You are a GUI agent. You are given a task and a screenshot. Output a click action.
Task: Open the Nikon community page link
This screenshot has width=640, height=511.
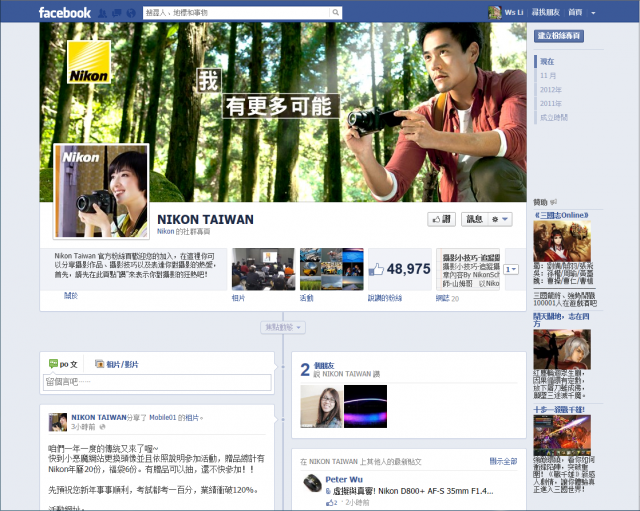point(165,231)
